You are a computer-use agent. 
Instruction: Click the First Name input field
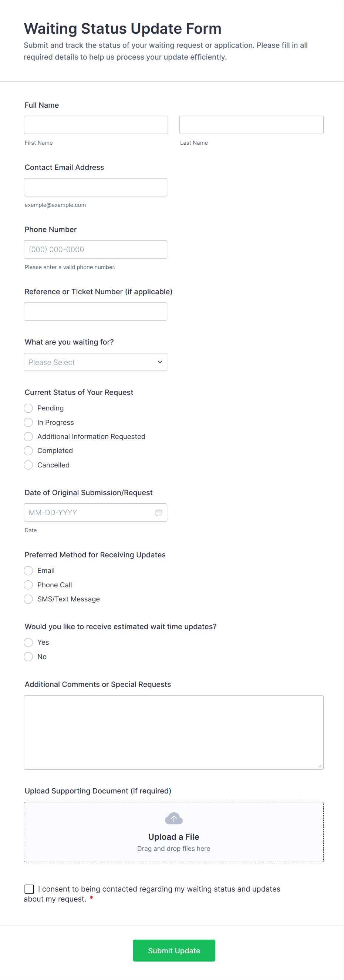coord(95,124)
